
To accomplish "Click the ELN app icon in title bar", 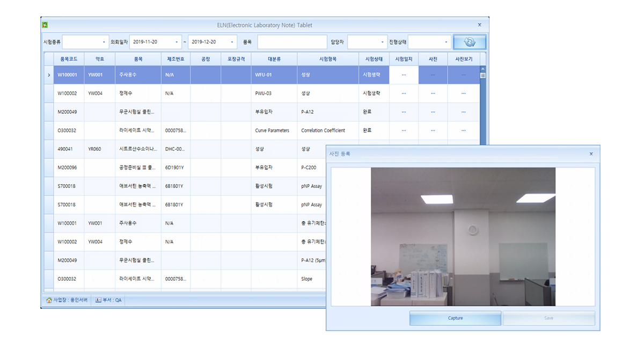I will click(45, 25).
